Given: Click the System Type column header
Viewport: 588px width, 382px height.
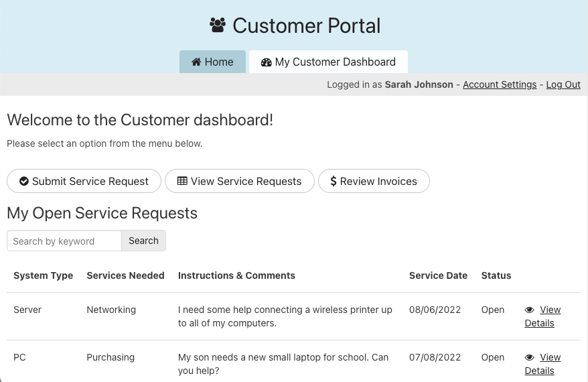Looking at the screenshot, I should 44,275.
